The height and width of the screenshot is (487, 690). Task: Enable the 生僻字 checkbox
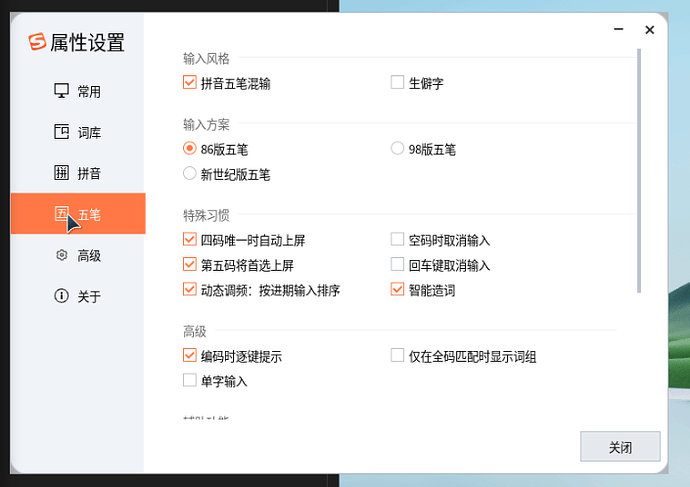(x=397, y=82)
